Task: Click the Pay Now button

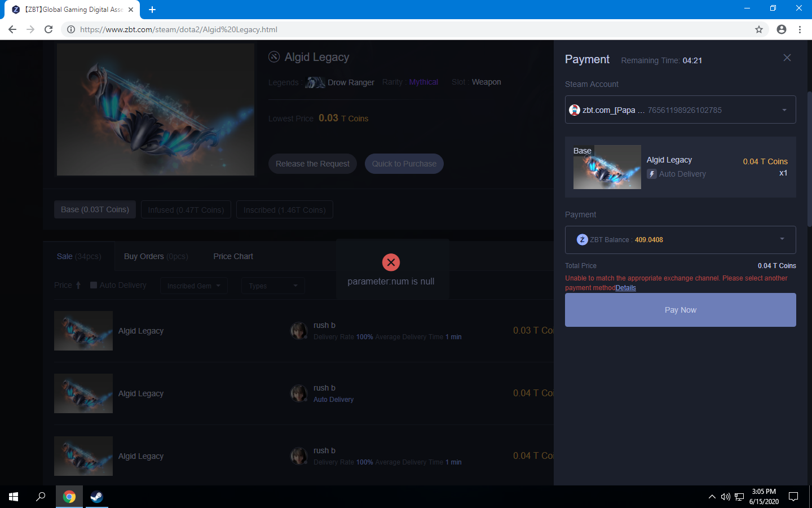Action: point(680,310)
